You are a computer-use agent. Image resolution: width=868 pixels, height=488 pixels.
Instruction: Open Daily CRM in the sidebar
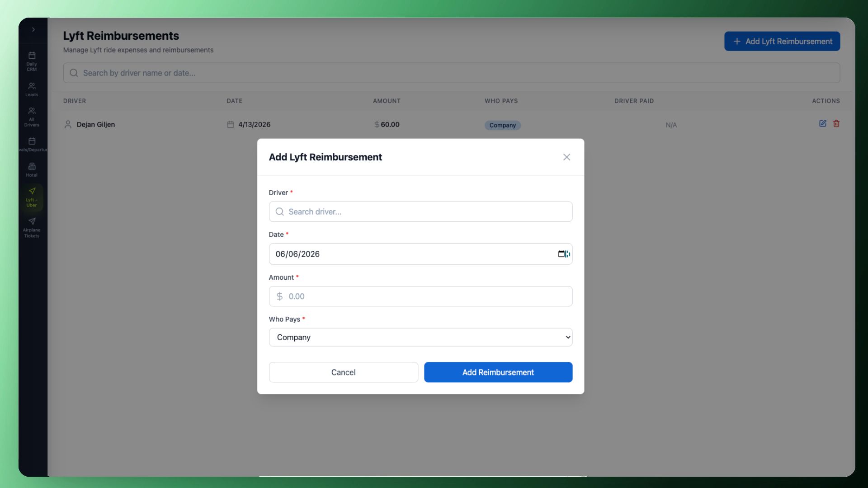click(x=32, y=61)
